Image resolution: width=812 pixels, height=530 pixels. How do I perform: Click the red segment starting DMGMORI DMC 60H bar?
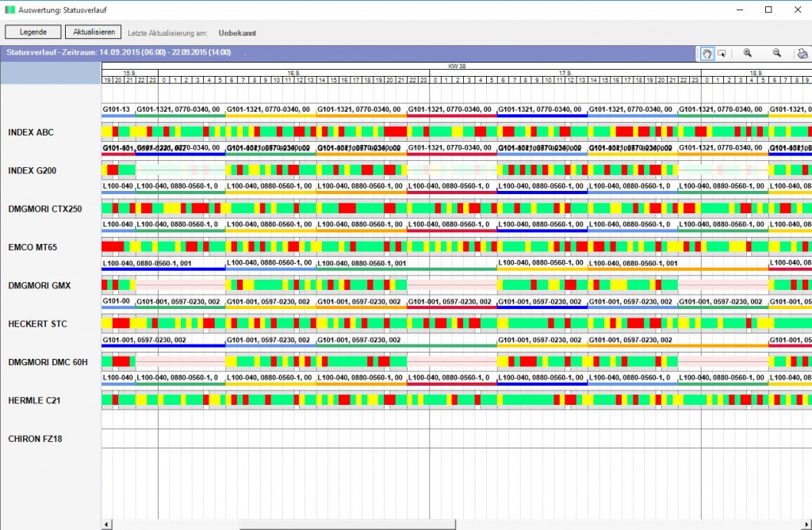(x=121, y=361)
